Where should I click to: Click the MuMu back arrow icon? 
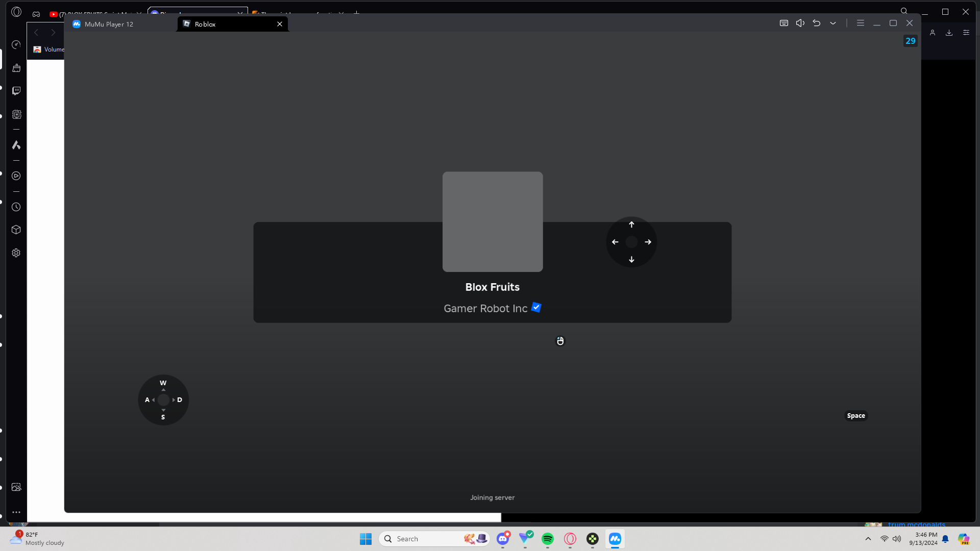click(x=817, y=23)
